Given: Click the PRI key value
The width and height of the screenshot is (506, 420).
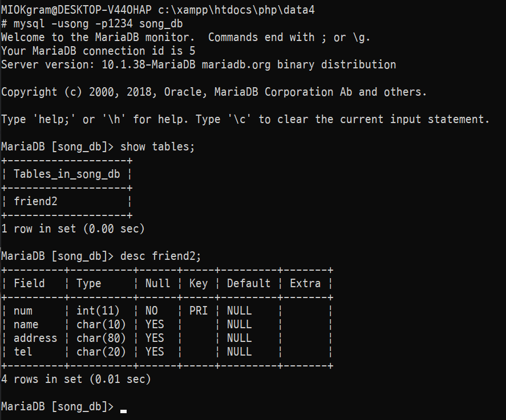Looking at the screenshot, I should [198, 311].
